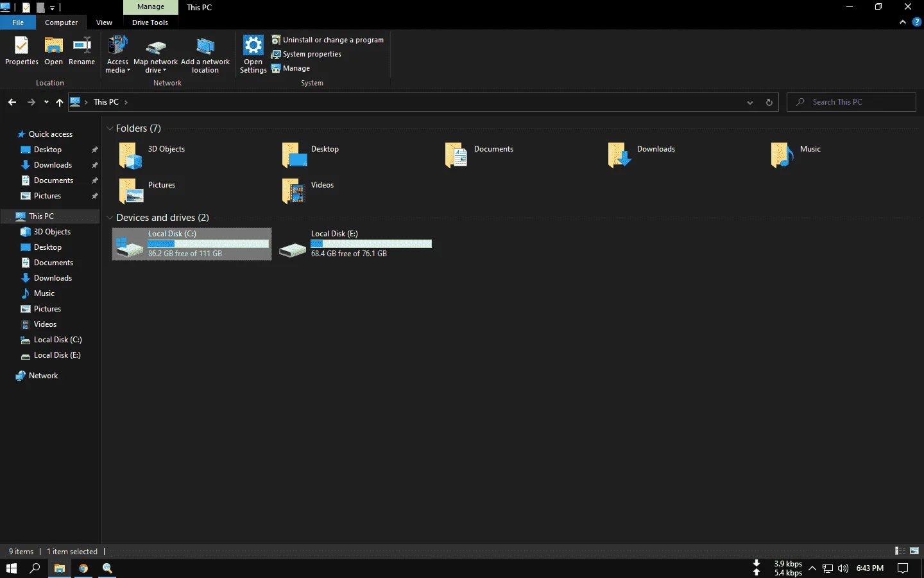Collapse the Folders (7) group
This screenshot has width=924, height=578.
pos(110,128)
